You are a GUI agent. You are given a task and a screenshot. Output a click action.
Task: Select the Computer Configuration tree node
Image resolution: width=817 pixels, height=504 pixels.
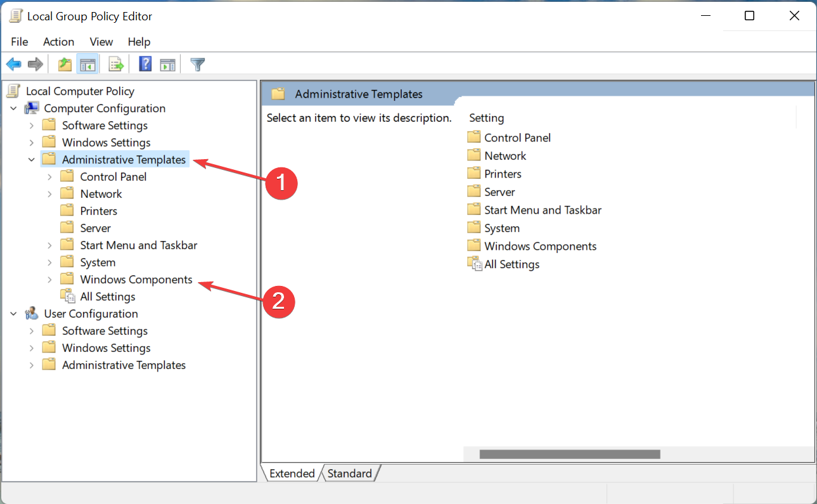pyautogui.click(x=105, y=108)
